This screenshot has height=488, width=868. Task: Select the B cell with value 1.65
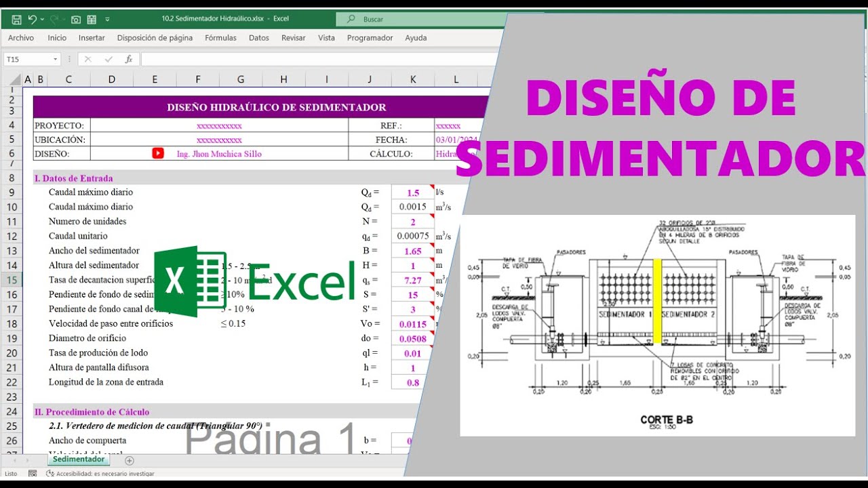[413, 251]
